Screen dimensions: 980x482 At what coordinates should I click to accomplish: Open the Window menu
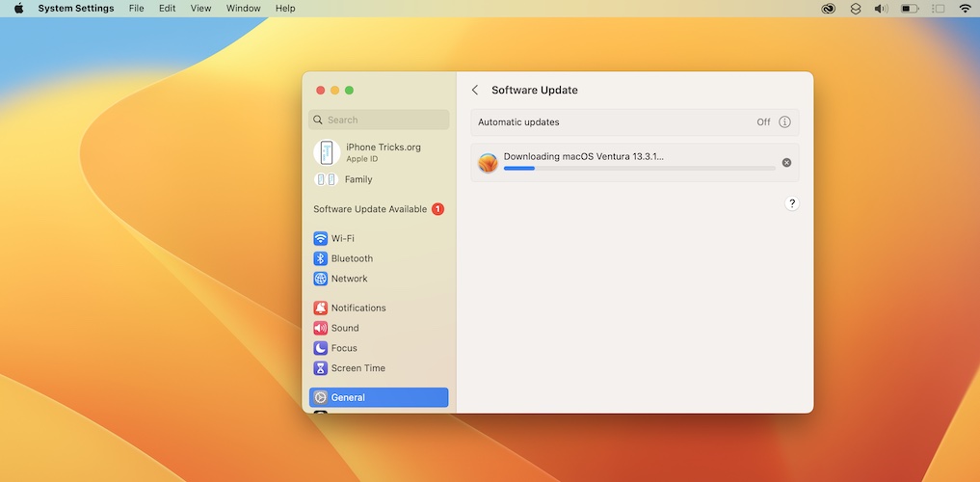coord(243,8)
